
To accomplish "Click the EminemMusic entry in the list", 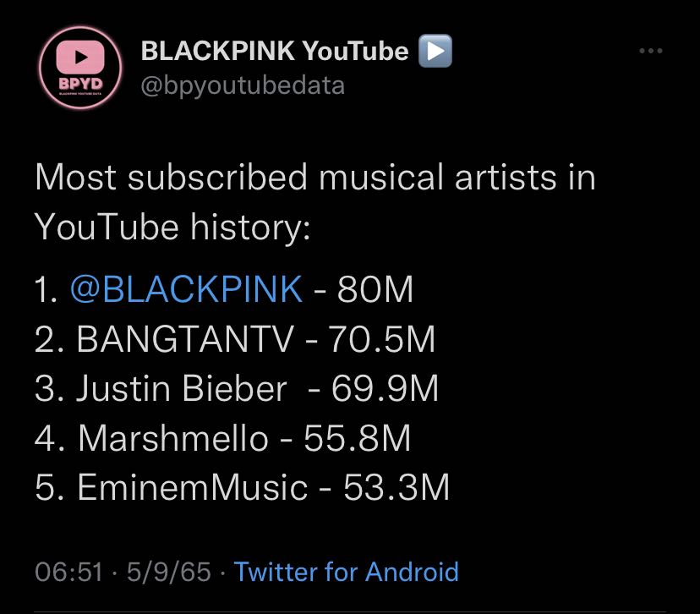I will [x=193, y=488].
